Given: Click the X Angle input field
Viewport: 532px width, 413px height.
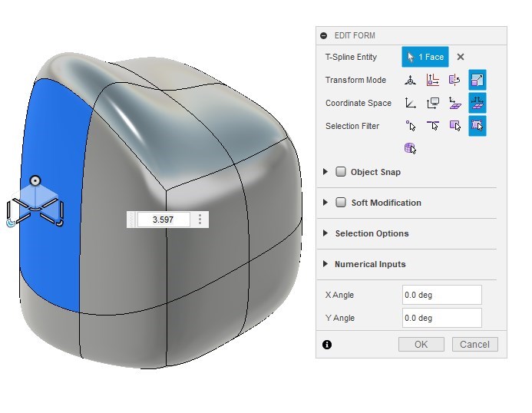Looking at the screenshot, I should pos(441,295).
